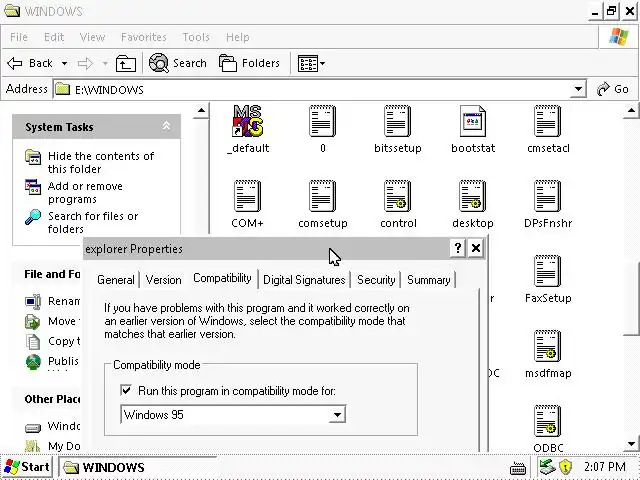Open the Tools menu
Image resolution: width=640 pixels, height=480 pixels.
196,37
